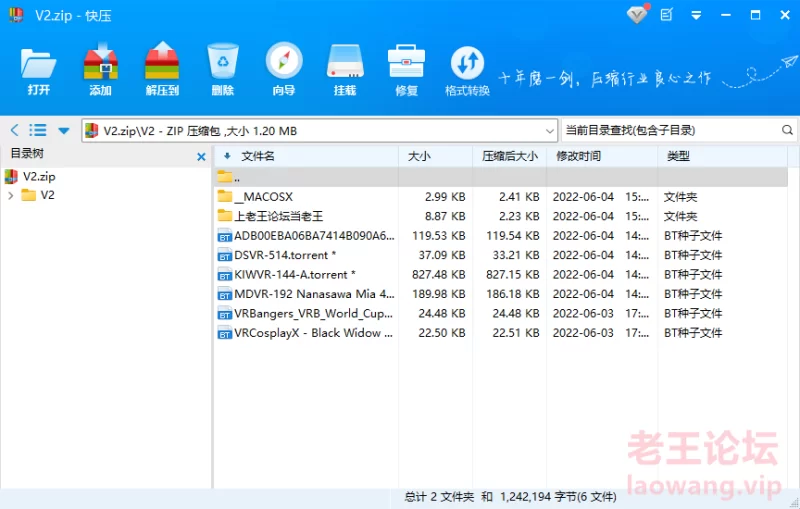
Task: Click the 修复 (Repair) toolbox icon
Action: tap(407, 70)
